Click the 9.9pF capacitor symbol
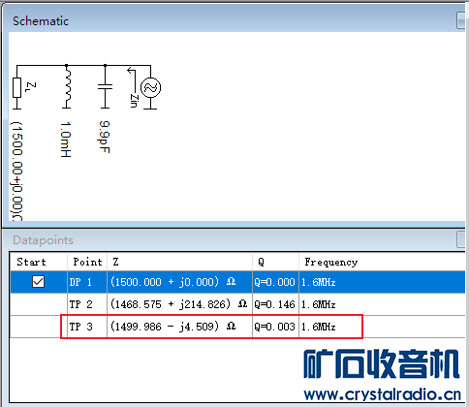The image size is (469, 407). tap(105, 87)
